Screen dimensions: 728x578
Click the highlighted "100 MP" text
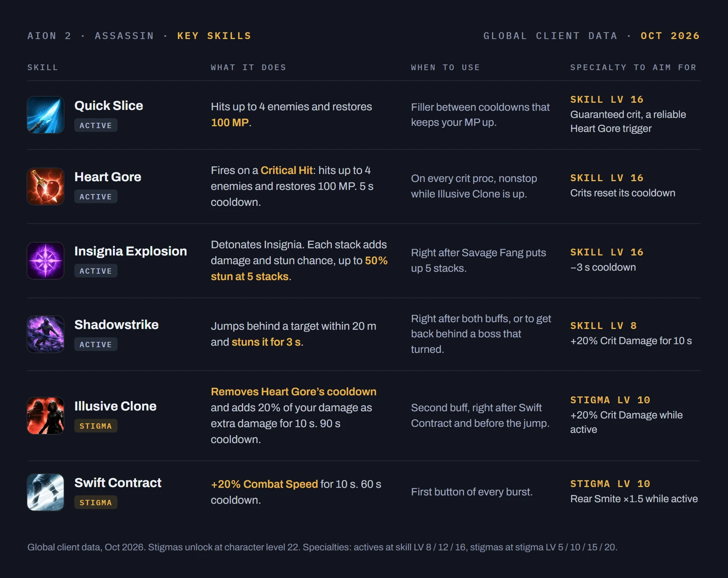click(230, 123)
